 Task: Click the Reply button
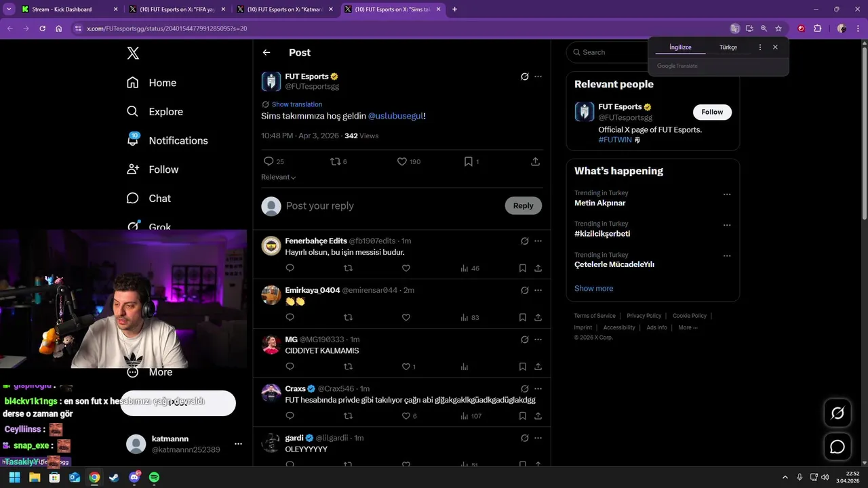pyautogui.click(x=523, y=206)
